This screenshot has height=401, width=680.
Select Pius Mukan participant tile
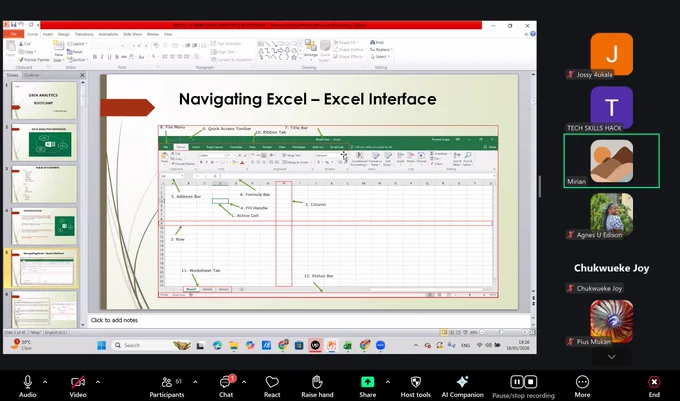[611, 322]
